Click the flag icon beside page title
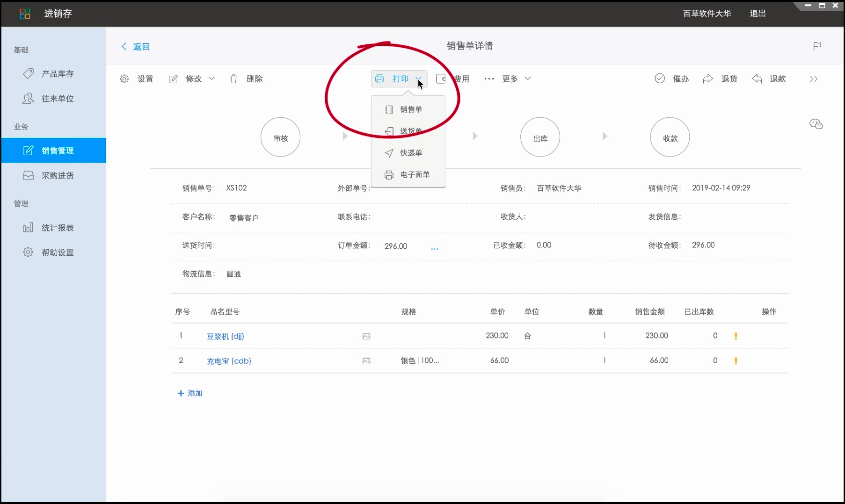 817,46
